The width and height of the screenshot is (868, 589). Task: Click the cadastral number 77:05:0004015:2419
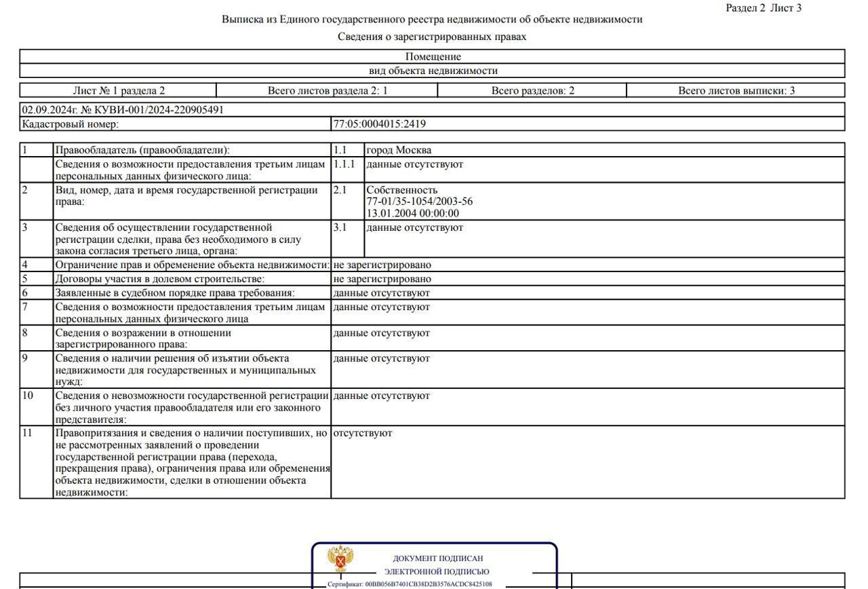click(x=380, y=124)
